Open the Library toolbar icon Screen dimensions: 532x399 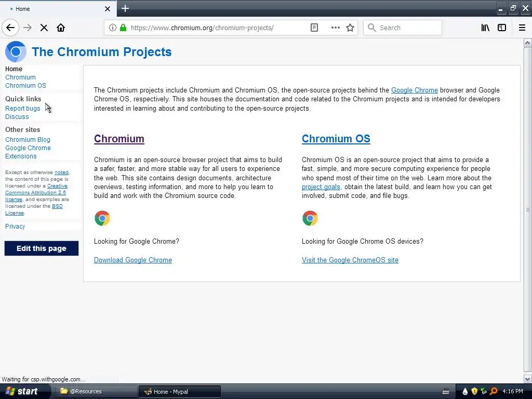[x=485, y=28]
